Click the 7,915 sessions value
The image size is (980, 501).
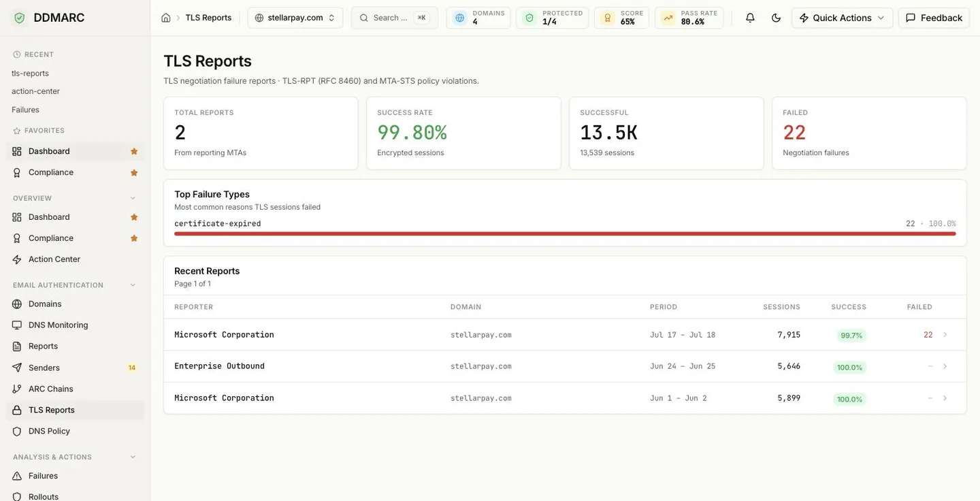coord(789,335)
